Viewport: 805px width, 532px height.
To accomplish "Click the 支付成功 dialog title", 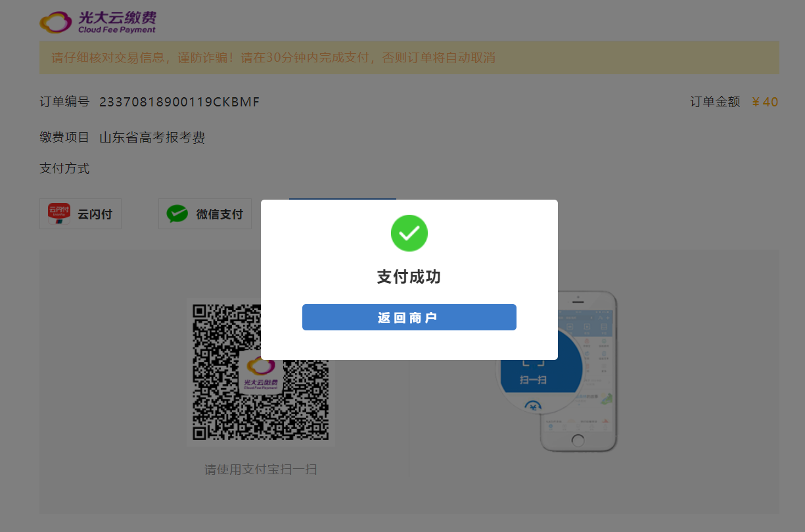I will coord(409,277).
